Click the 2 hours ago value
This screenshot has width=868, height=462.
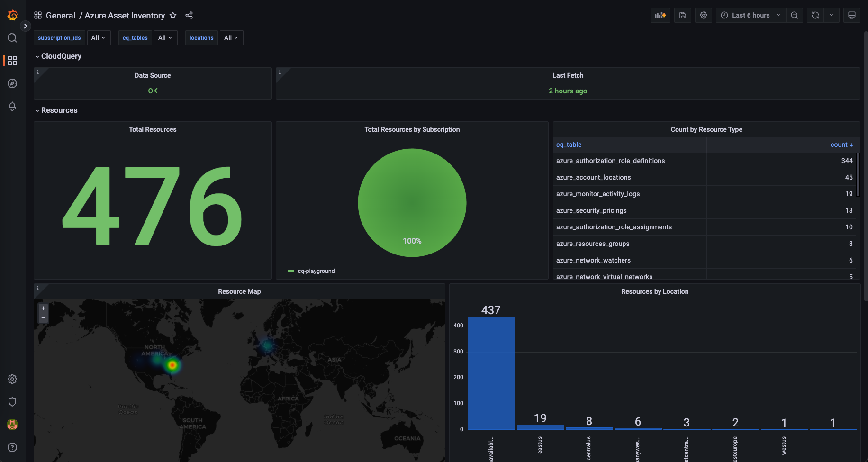568,91
